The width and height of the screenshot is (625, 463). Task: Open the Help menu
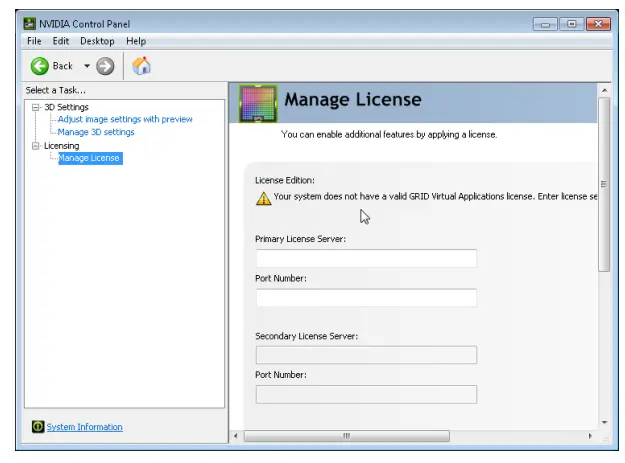coord(136,41)
